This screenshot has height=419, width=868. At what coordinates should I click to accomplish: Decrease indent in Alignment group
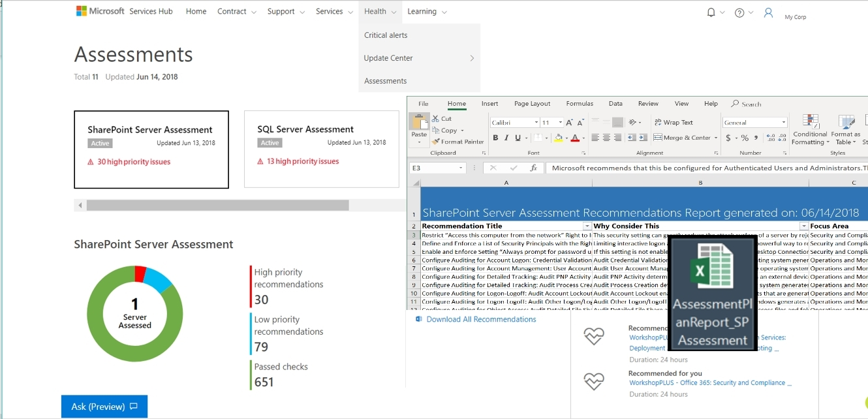click(x=632, y=138)
